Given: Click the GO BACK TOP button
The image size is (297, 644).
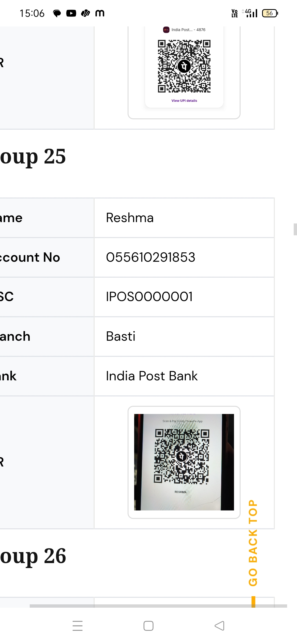Looking at the screenshot, I should pyautogui.click(x=253, y=543).
